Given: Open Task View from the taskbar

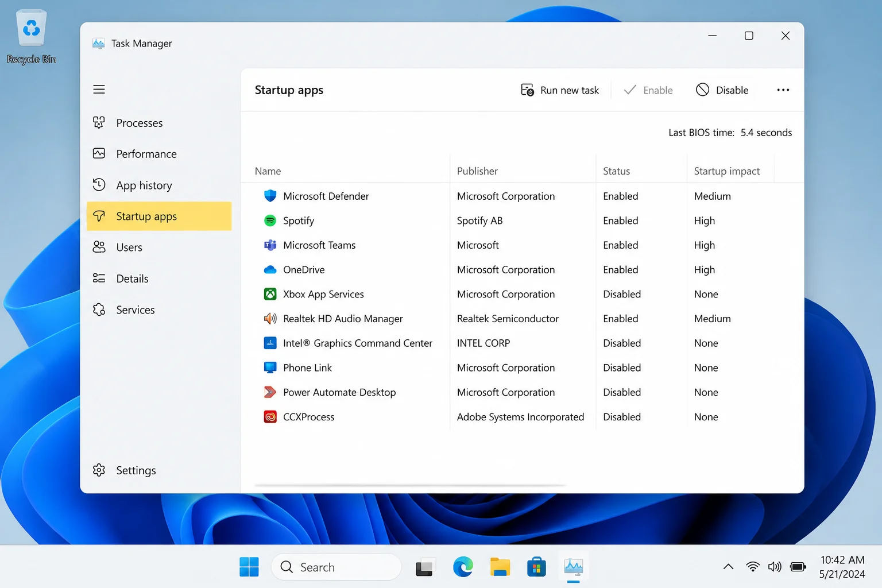Looking at the screenshot, I should pyautogui.click(x=425, y=567).
